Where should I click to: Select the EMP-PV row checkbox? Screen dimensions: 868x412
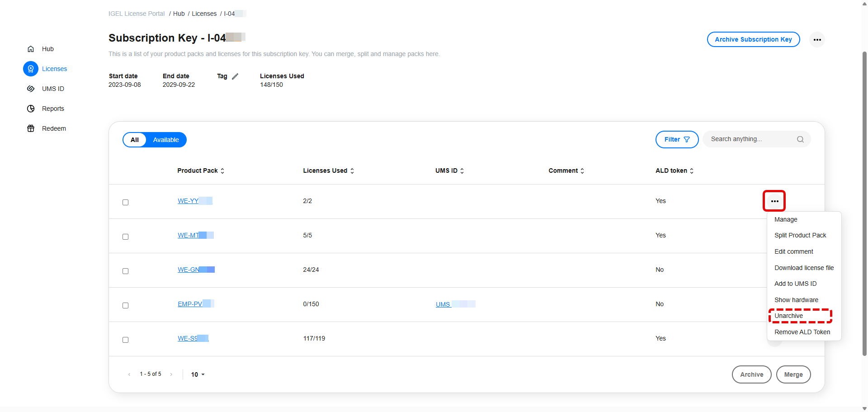126,305
